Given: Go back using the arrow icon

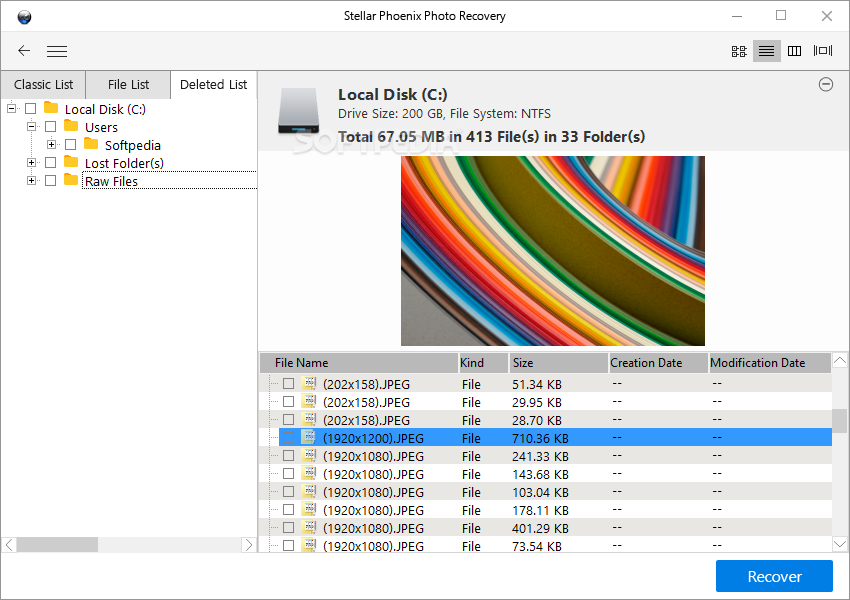Looking at the screenshot, I should click(x=24, y=51).
